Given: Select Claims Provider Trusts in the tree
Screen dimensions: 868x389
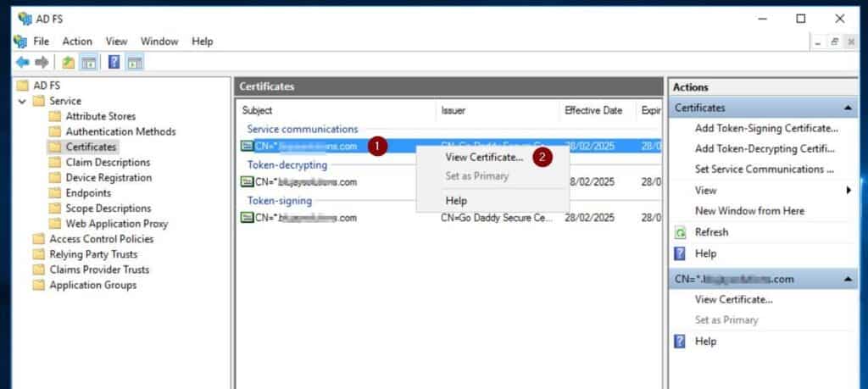Looking at the screenshot, I should click(99, 270).
